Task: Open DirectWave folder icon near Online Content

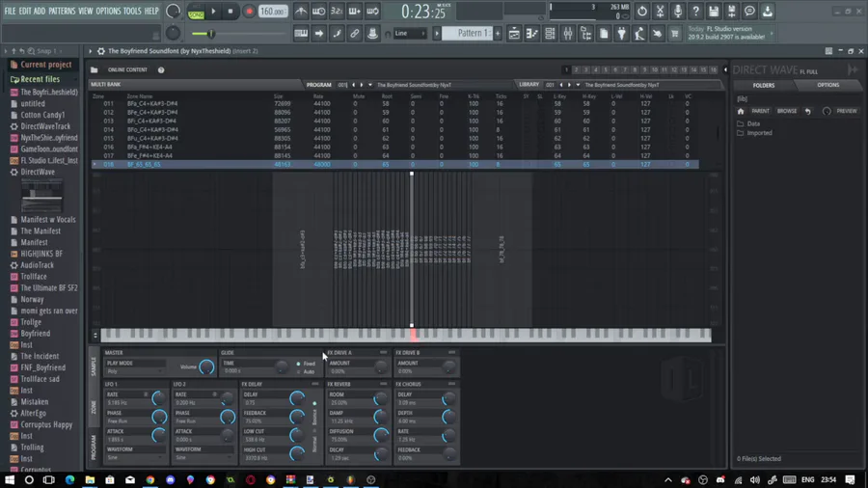Action: [95, 70]
